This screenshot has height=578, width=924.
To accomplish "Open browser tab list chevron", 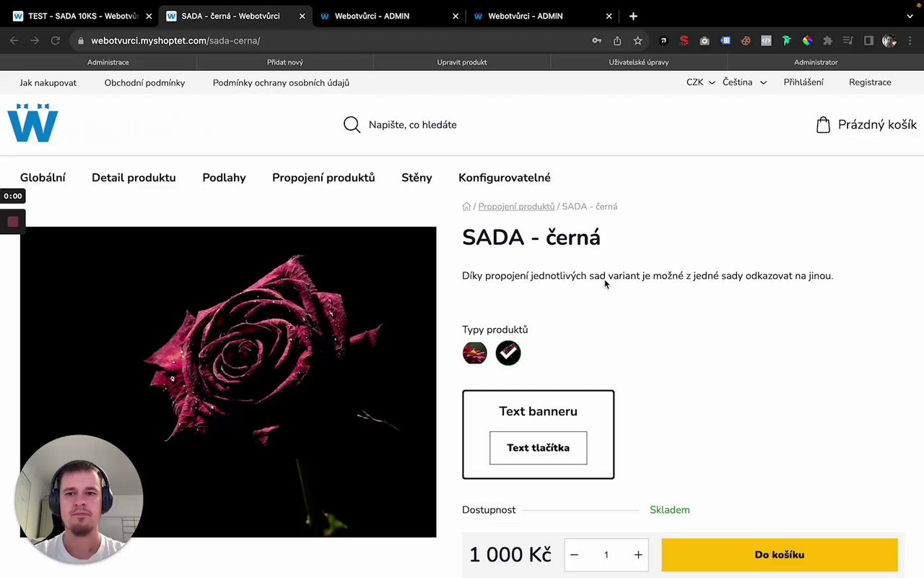I will click(910, 16).
